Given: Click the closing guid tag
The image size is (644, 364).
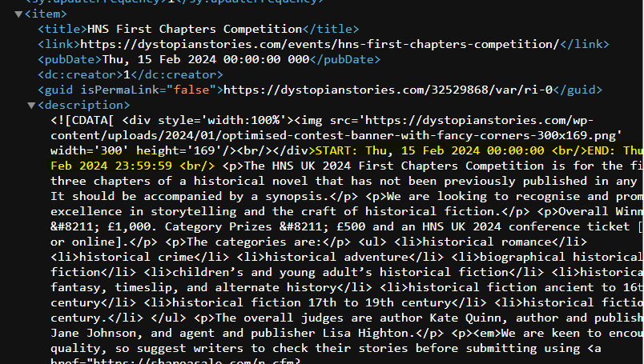Looking at the screenshot, I should (578, 90).
